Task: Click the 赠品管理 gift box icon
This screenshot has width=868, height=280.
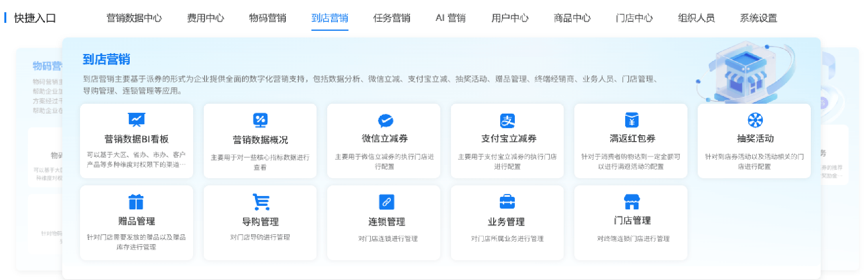Action: coord(136,202)
